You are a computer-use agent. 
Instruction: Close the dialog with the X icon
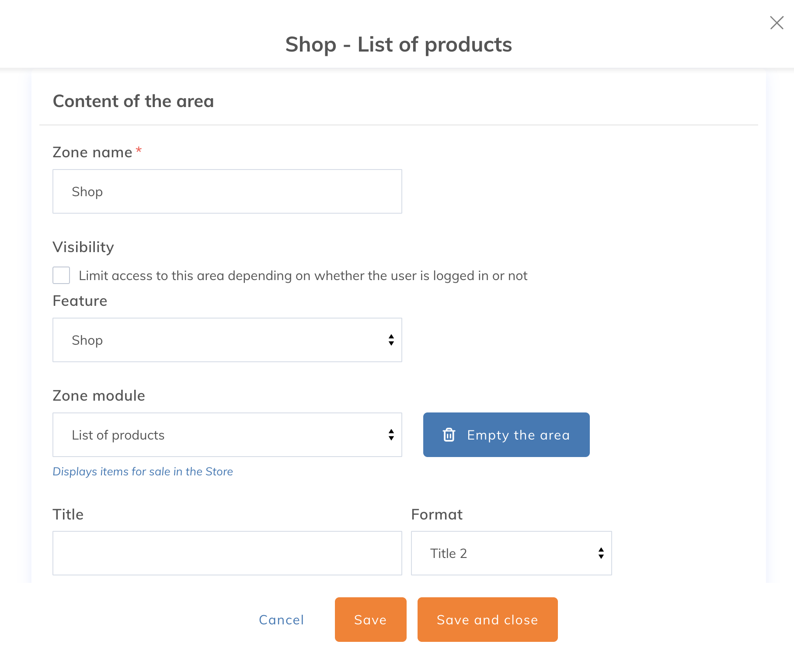pos(777,23)
